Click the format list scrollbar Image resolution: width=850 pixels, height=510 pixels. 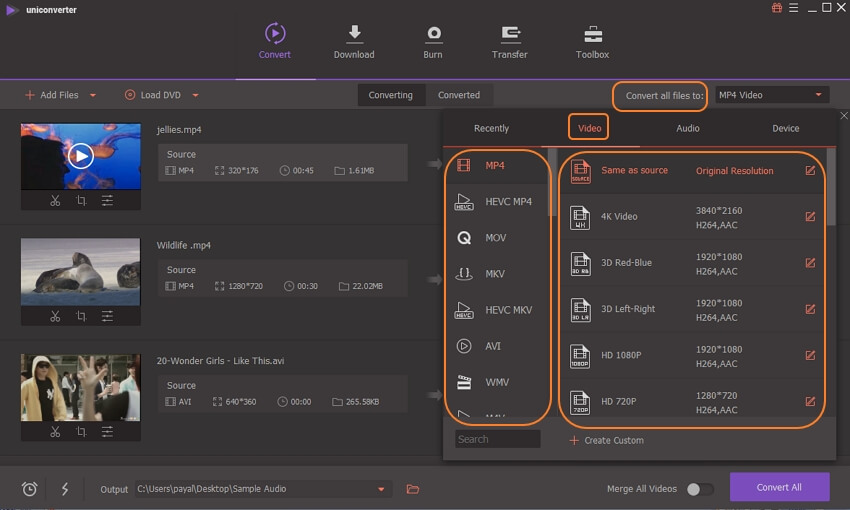coord(552,182)
